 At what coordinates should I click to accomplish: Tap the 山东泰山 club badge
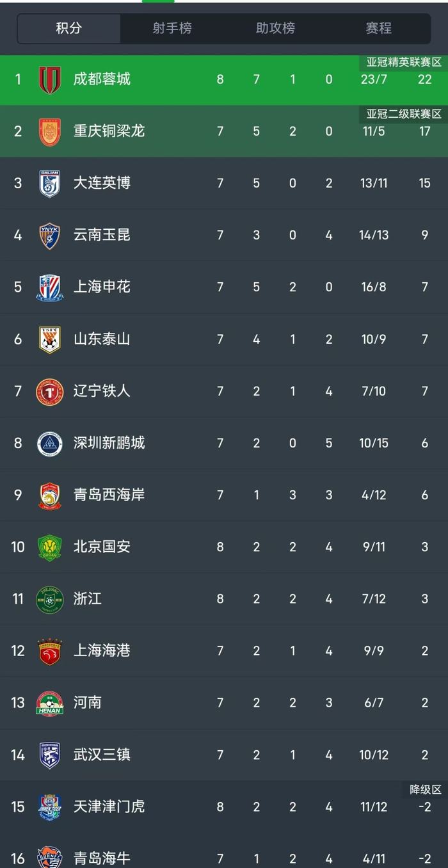point(50,339)
